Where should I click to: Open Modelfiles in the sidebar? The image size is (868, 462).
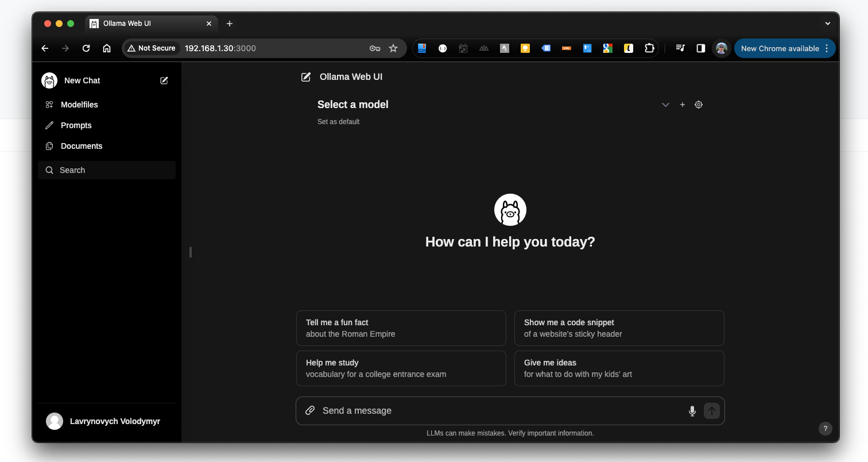tap(79, 105)
